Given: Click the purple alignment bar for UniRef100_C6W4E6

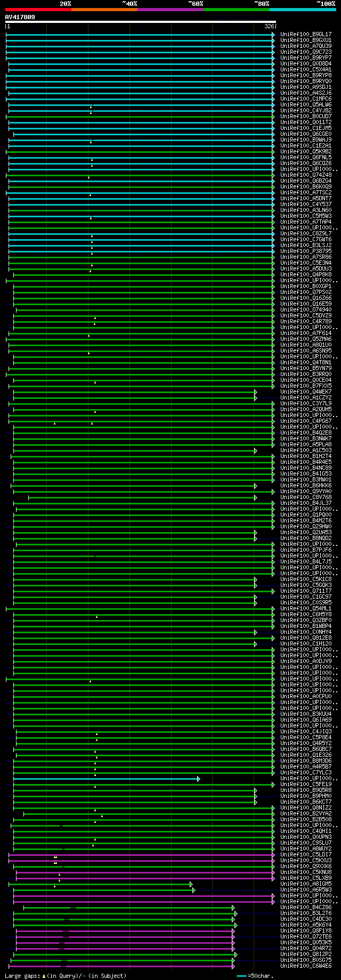Looking at the screenshot, I should (x=122, y=966).
